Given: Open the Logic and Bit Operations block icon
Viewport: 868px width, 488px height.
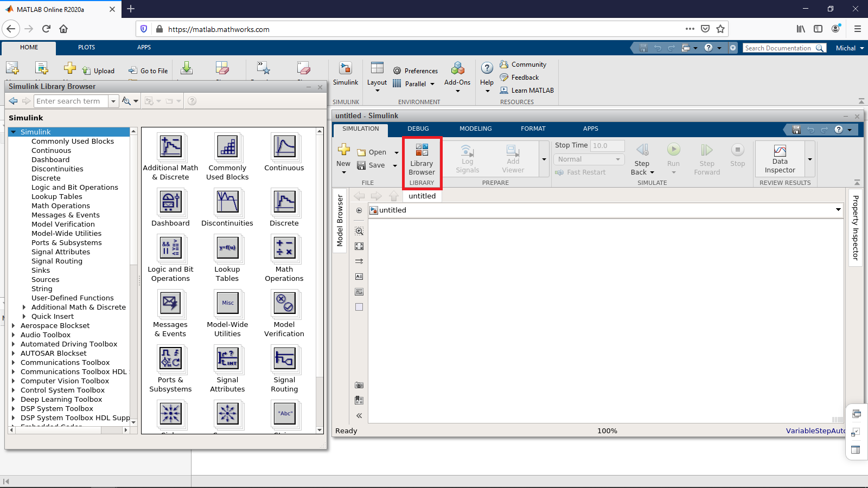Looking at the screenshot, I should [x=170, y=248].
